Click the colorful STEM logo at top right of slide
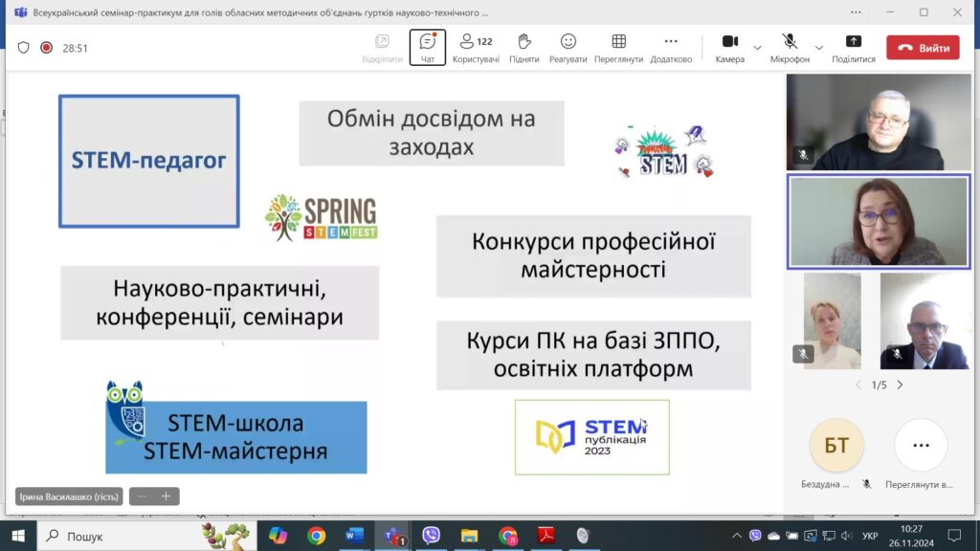Screen dimensions: 980x551 pos(664,152)
